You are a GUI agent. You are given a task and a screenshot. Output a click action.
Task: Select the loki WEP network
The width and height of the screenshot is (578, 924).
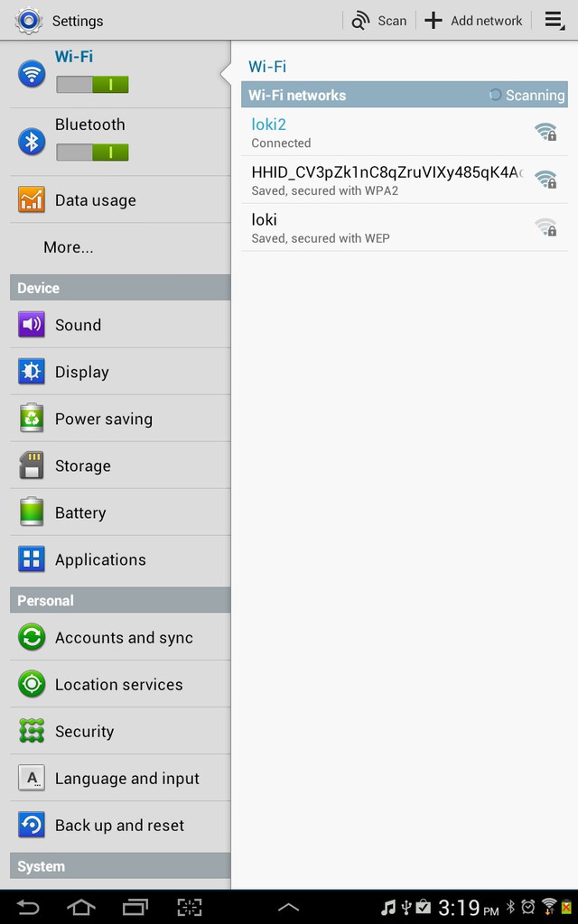405,228
